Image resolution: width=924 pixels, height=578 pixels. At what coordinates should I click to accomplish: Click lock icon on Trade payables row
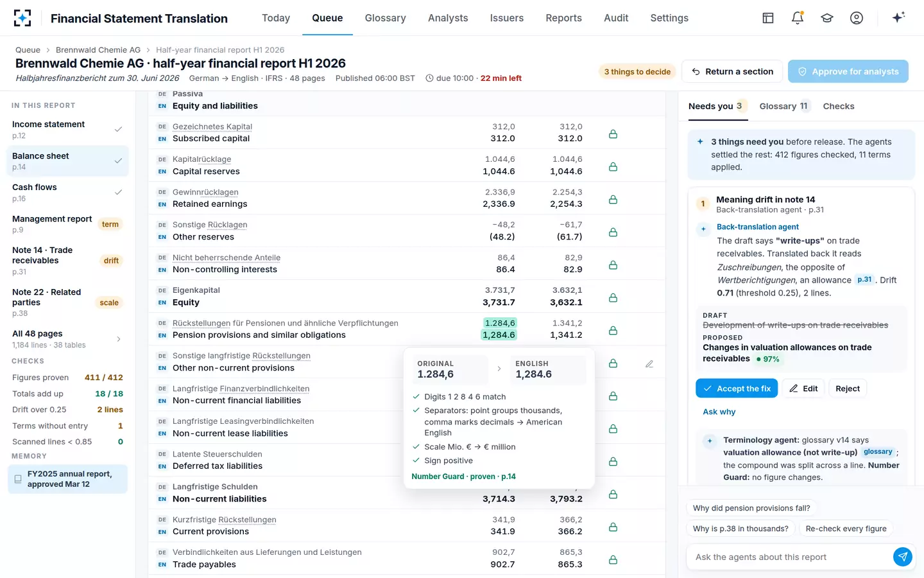613,559
